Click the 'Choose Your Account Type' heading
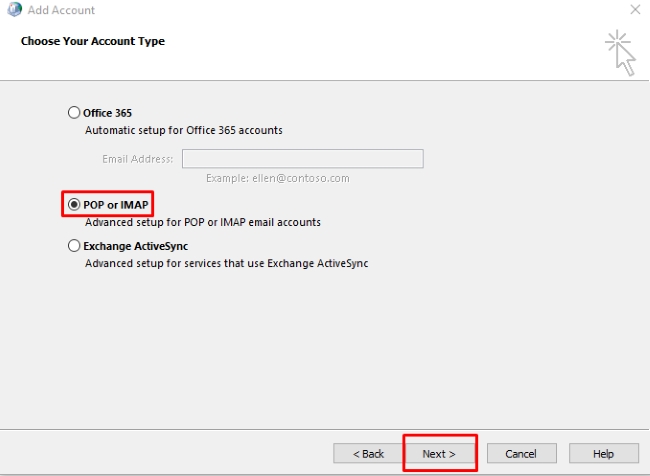Screen dimensions: 650x476 click(x=93, y=41)
